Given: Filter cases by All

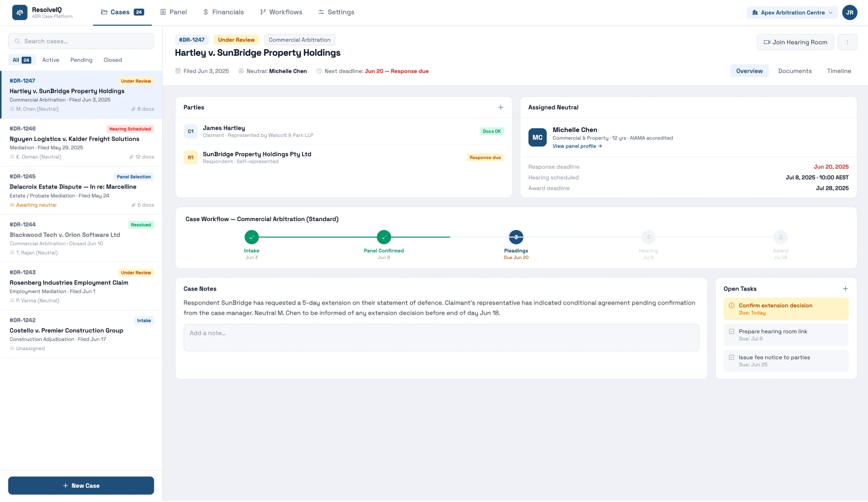Looking at the screenshot, I should click(22, 60).
